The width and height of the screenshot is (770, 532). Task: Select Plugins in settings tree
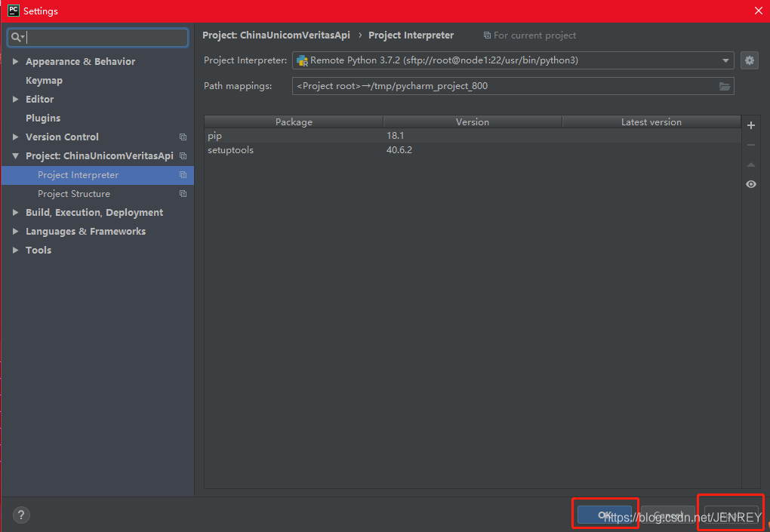43,118
